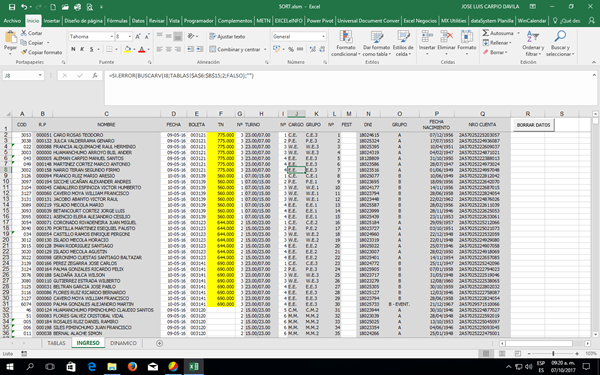Switch to Normal view in status bar
Viewport: 600px width, 375px height.
(486, 354)
